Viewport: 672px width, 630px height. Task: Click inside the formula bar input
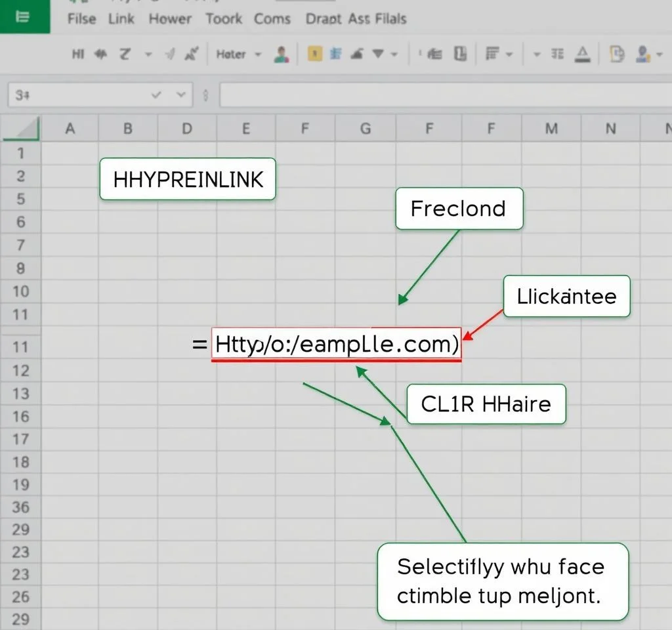tap(440, 95)
